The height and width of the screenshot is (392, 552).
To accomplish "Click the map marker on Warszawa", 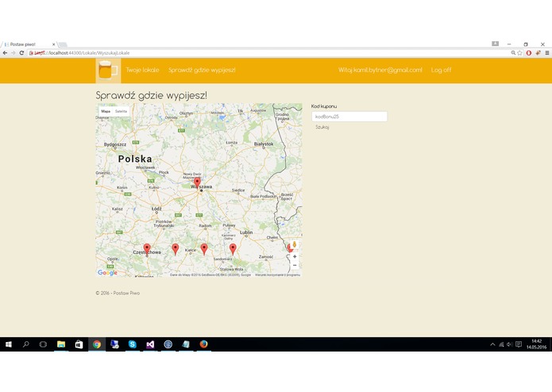I will click(x=198, y=183).
